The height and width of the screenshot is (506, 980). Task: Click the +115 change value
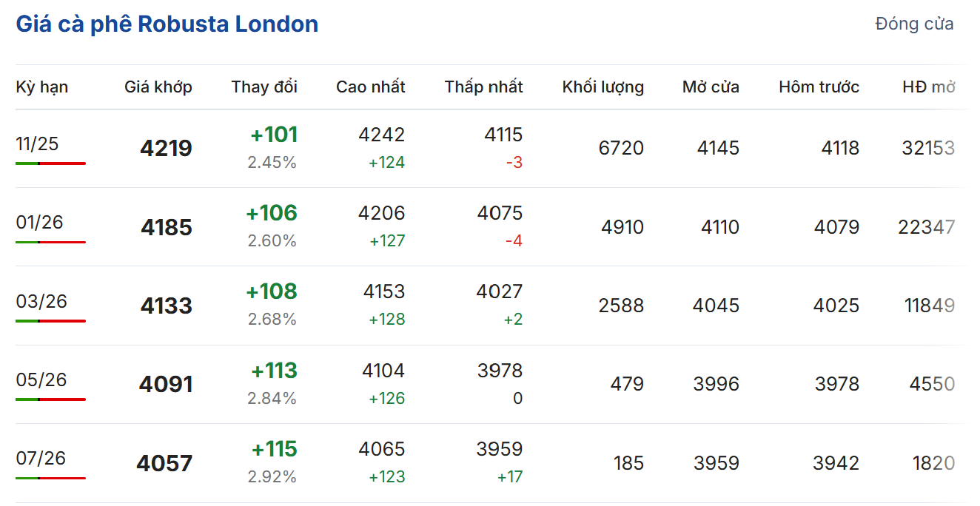pyautogui.click(x=274, y=450)
